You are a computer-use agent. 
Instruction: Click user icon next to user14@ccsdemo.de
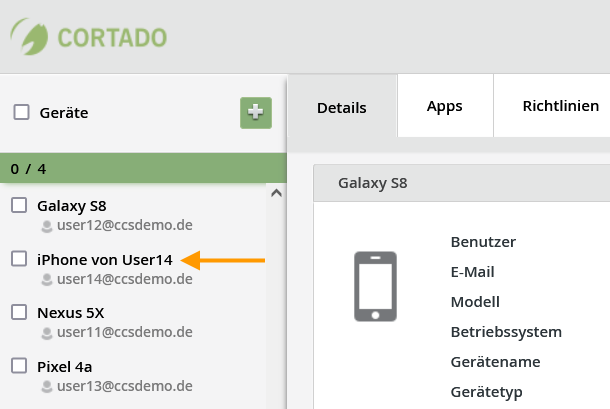[x=47, y=280]
